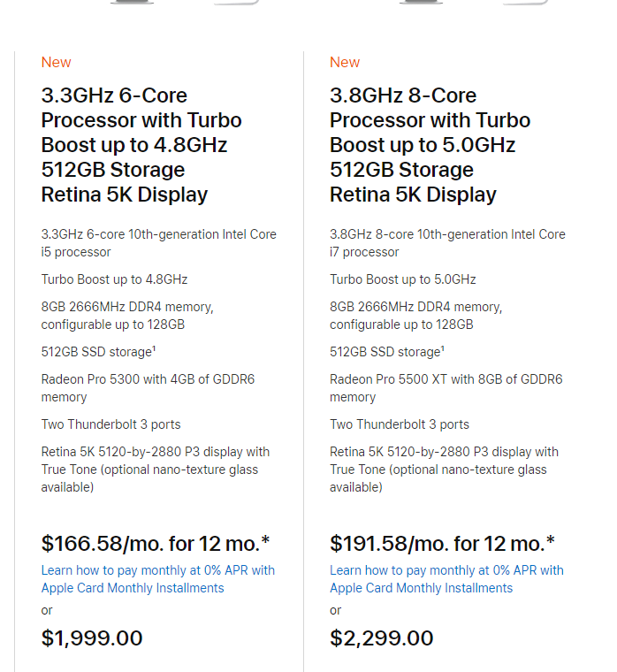This screenshot has height=672, width=617.
Task: Open footnote 1 beside 6-Core 512GB SSD storage
Action: point(154,349)
